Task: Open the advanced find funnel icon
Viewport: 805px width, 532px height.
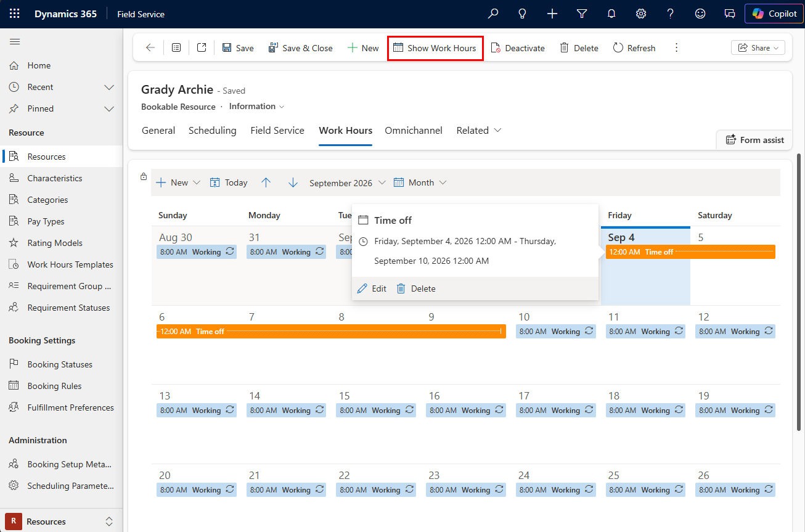Action: coord(582,14)
